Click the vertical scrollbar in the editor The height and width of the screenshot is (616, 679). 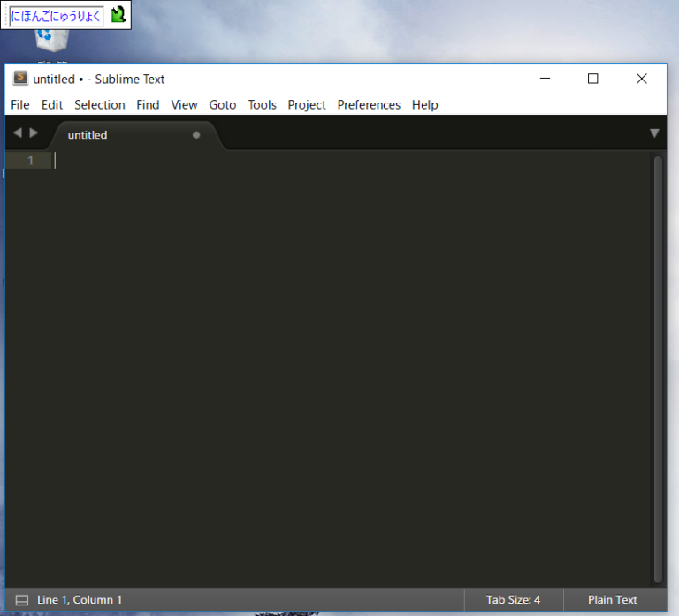point(658,369)
